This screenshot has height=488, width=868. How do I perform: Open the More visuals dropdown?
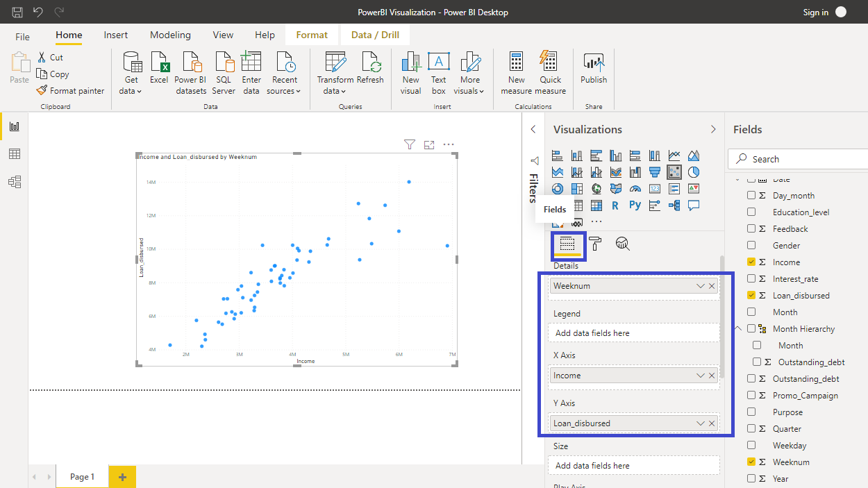coord(470,72)
